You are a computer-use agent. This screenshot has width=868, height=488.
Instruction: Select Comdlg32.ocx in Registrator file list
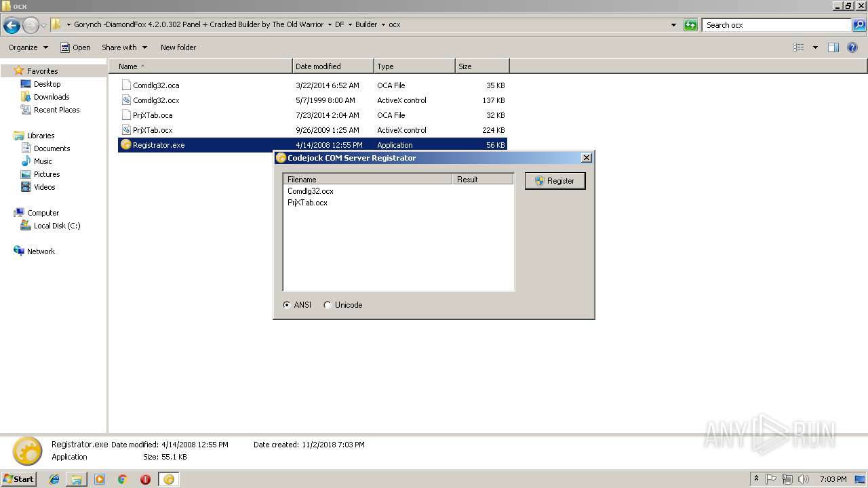tap(311, 191)
